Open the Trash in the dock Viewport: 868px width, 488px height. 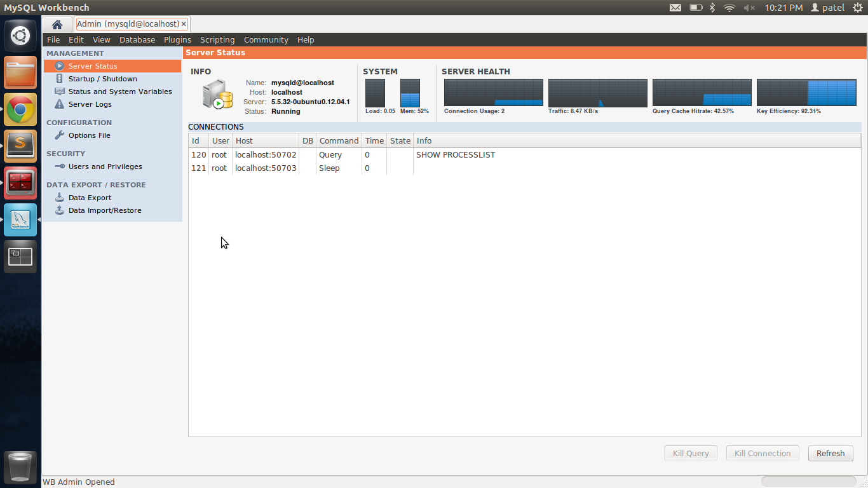coord(20,467)
